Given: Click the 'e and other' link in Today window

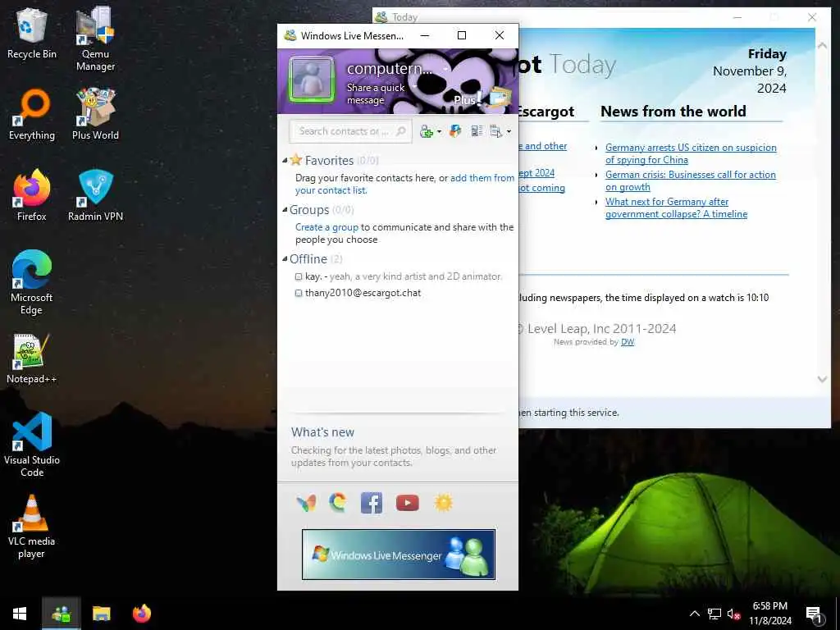Looking at the screenshot, I should coord(543,146).
